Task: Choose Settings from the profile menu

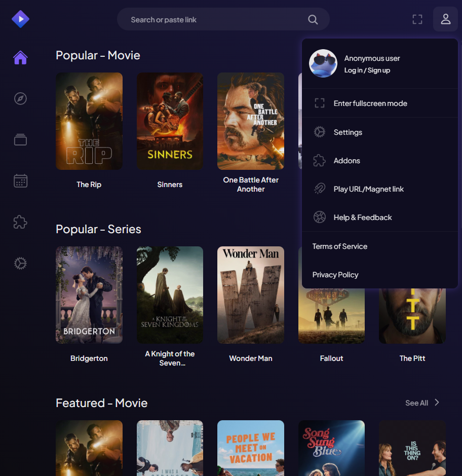Action: pos(348,132)
